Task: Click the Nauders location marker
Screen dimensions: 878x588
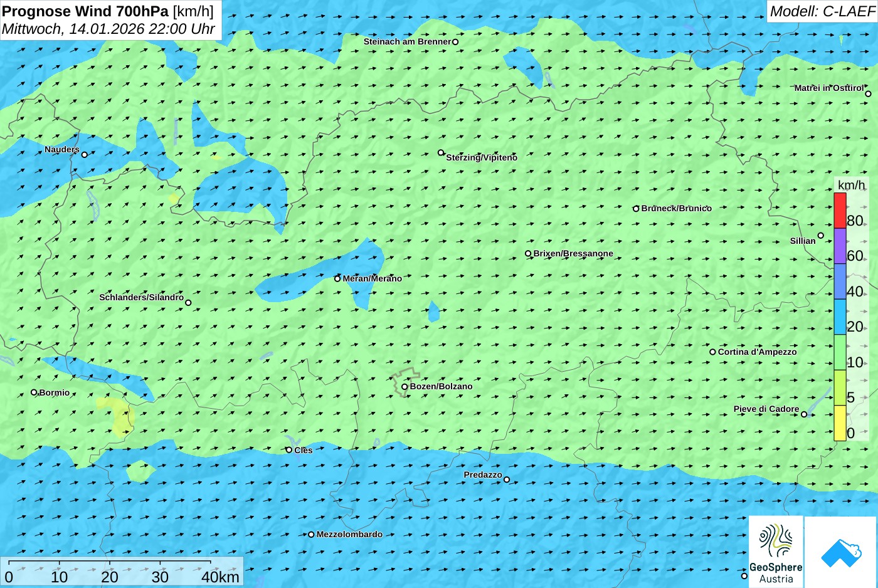Action: coord(85,154)
